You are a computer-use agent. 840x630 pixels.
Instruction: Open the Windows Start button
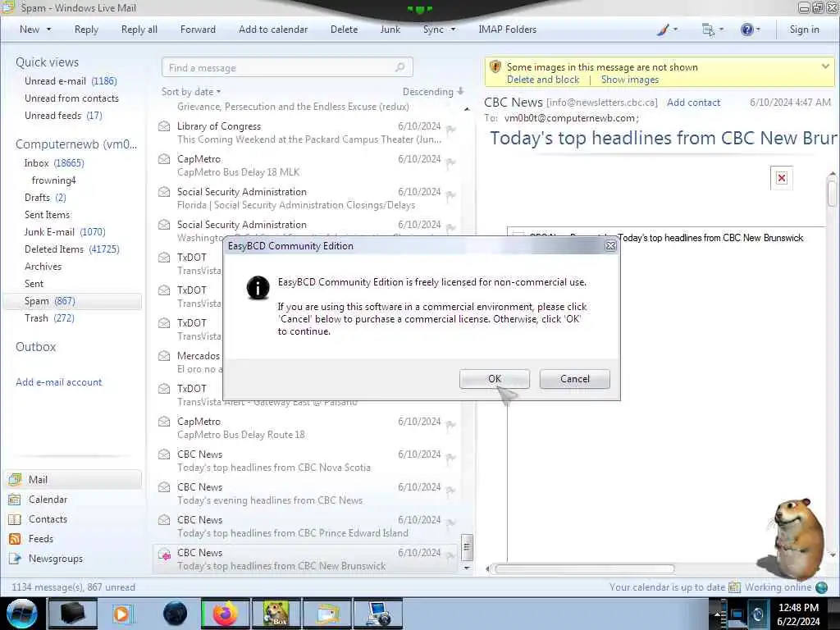[x=22, y=614]
